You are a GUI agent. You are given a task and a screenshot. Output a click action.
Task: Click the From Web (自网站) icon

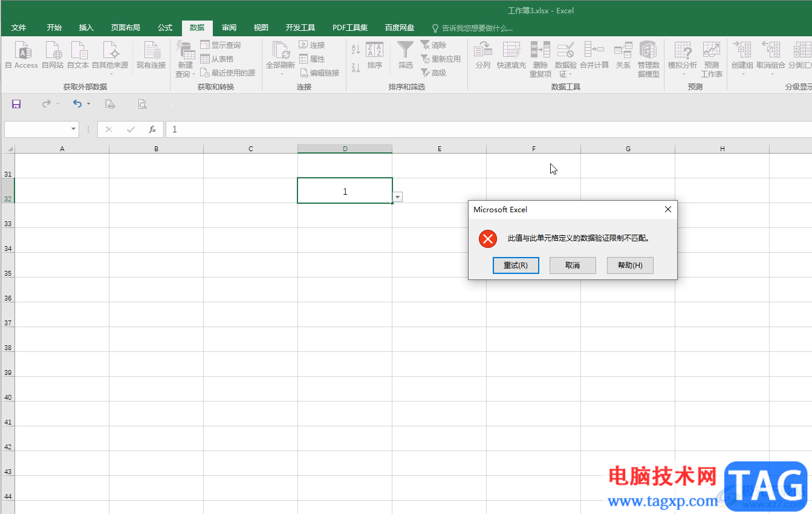tap(53, 54)
